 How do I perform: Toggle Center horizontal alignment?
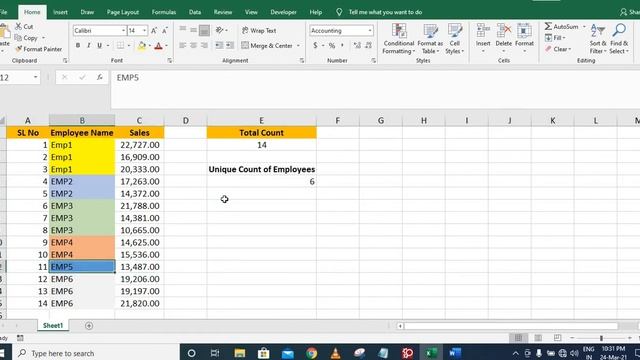pyautogui.click(x=193, y=45)
